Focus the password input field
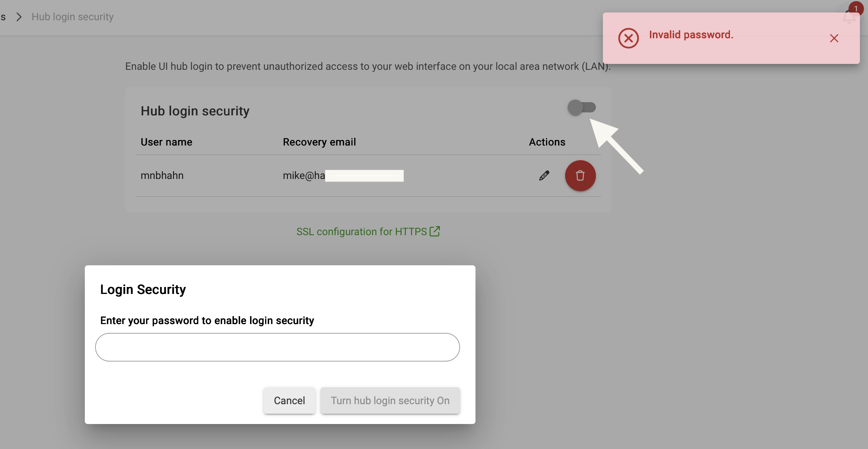The image size is (868, 449). tap(277, 347)
